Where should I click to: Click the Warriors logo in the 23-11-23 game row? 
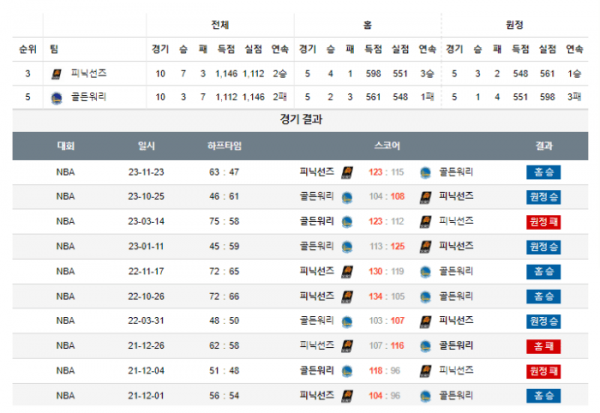point(425,173)
